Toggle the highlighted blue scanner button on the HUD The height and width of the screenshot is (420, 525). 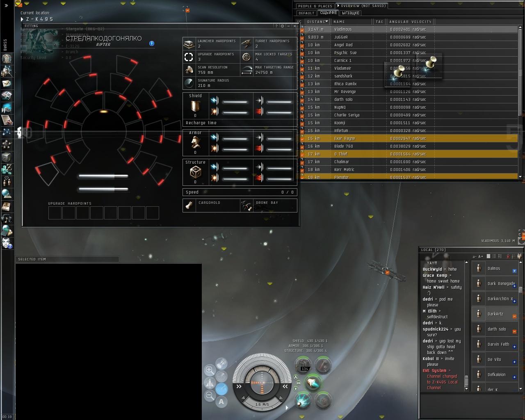(221, 388)
